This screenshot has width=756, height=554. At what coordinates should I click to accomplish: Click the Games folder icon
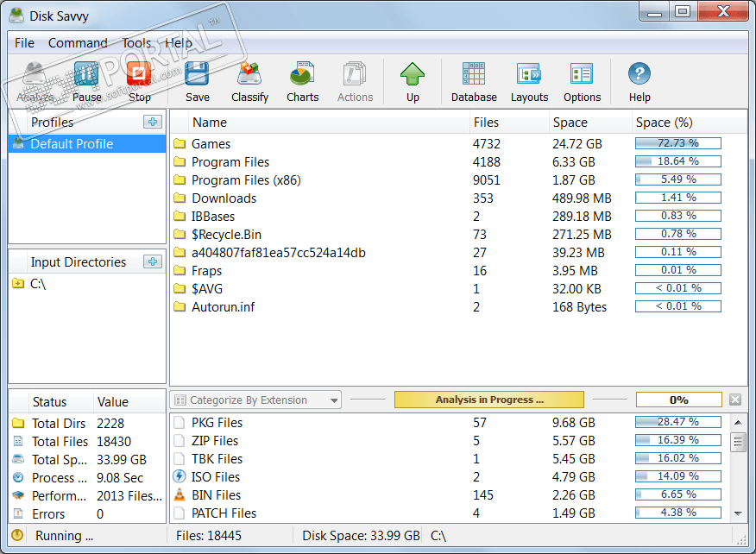click(180, 144)
